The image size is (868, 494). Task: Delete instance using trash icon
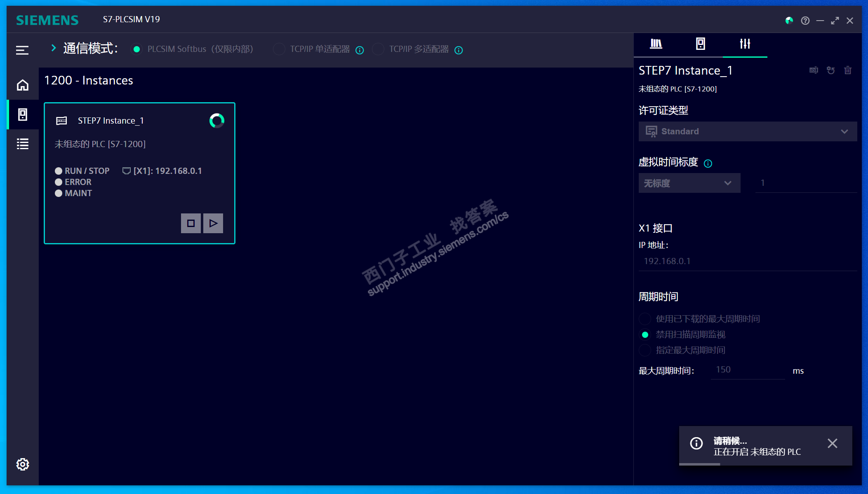848,70
